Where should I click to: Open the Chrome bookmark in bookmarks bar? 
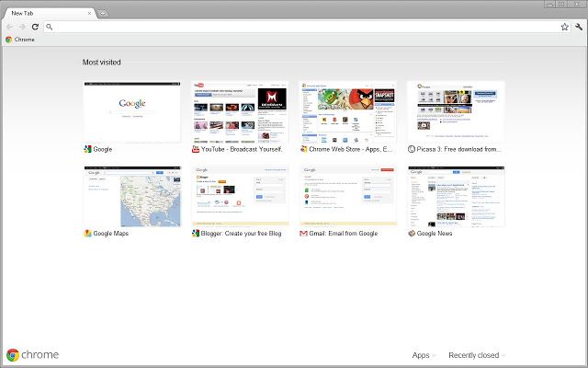(x=20, y=40)
